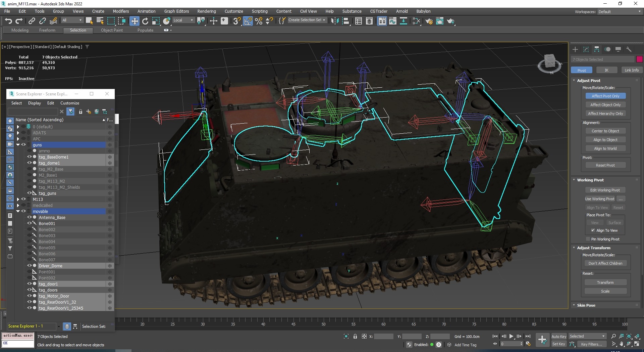Toggle the Angle Snap button
644x352 pixels.
pyautogui.click(x=248, y=21)
